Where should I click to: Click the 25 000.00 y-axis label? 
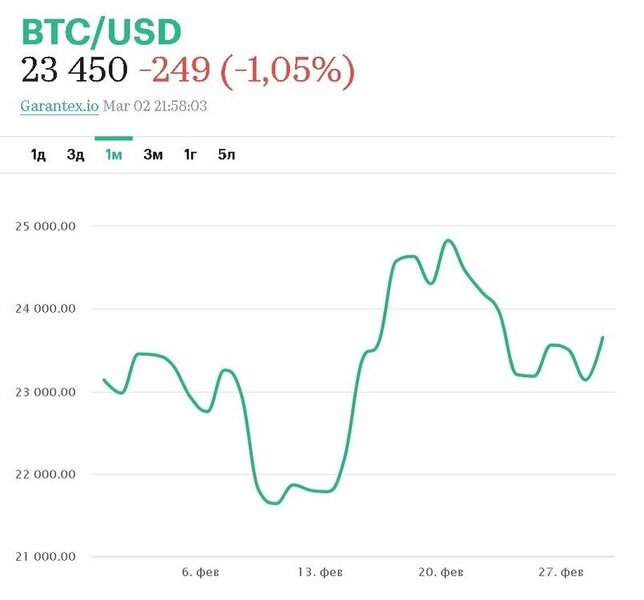coord(48,226)
